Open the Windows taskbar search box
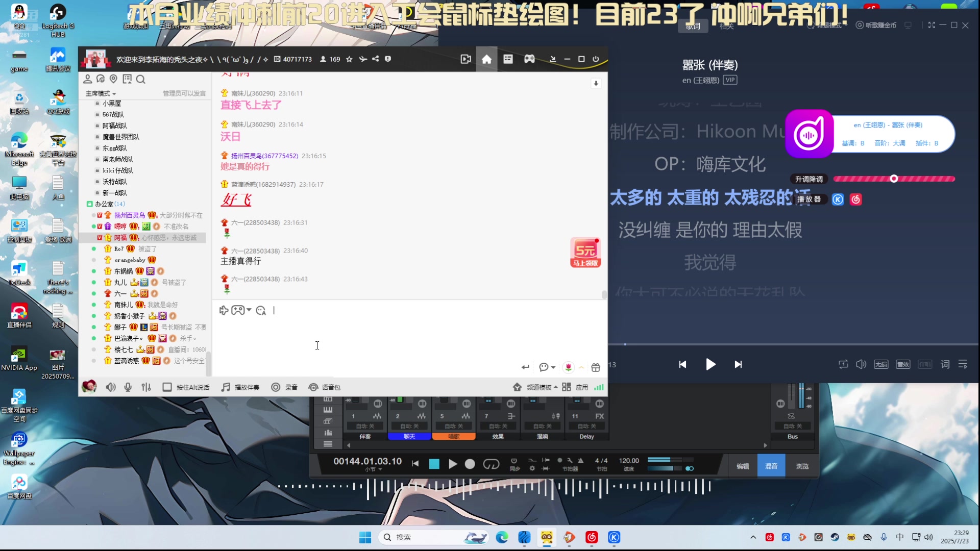 (433, 537)
